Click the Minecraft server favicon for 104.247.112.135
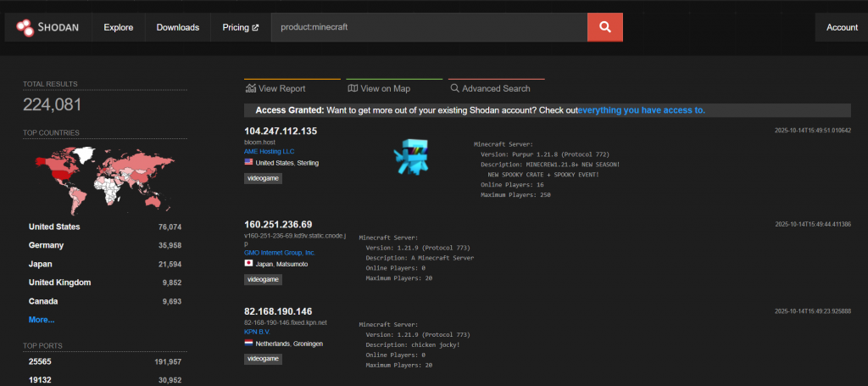 (411, 157)
